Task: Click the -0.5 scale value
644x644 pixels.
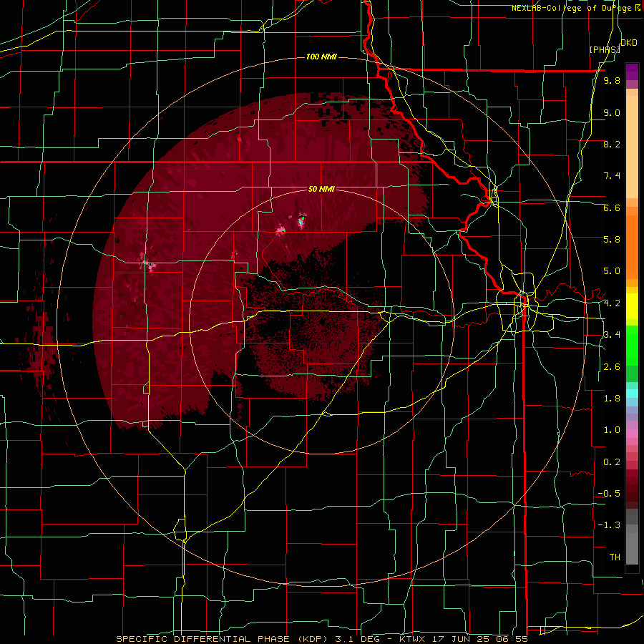Action: tap(609, 494)
